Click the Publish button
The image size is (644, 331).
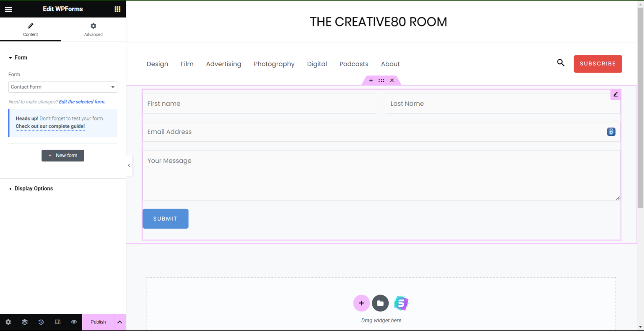click(98, 322)
